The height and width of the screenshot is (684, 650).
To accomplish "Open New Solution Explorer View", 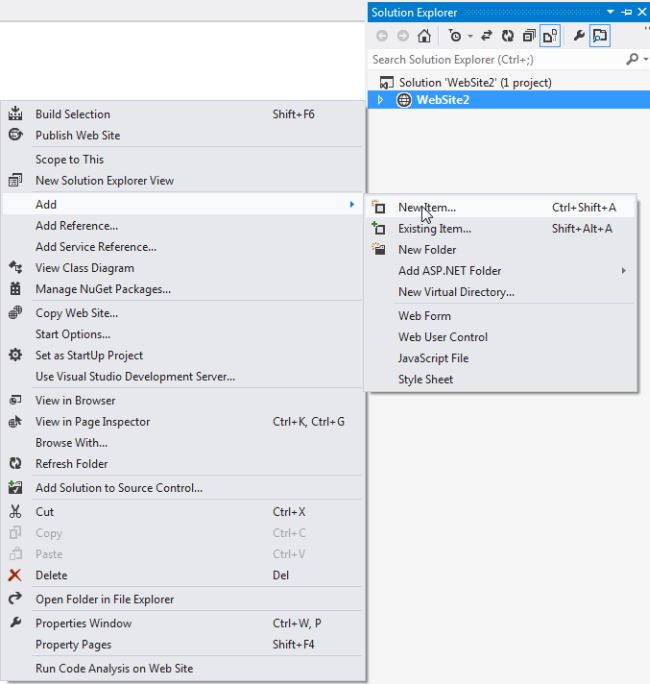I will click(x=183, y=181).
